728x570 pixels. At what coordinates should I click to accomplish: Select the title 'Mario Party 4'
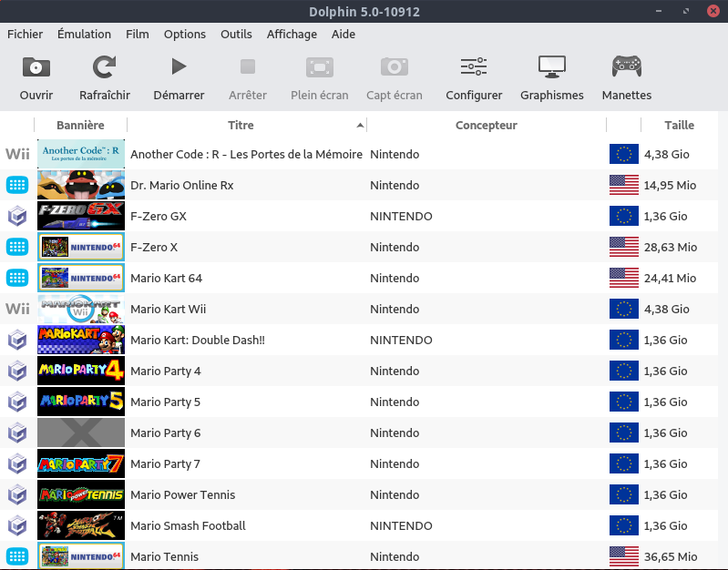[166, 371]
